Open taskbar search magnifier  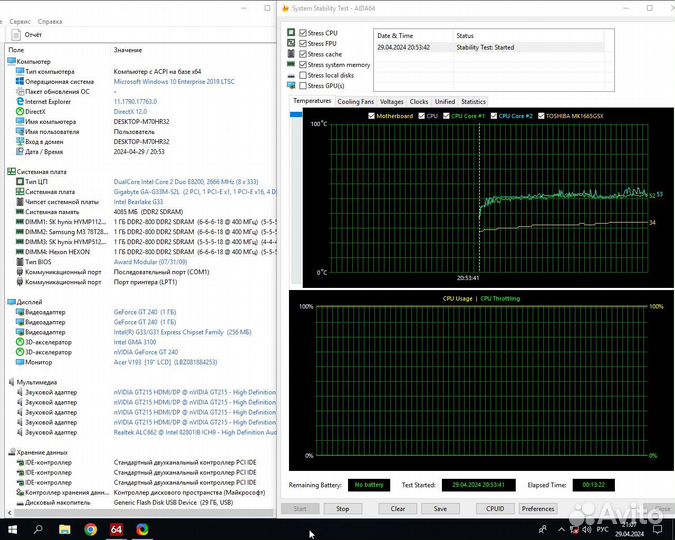point(38,529)
